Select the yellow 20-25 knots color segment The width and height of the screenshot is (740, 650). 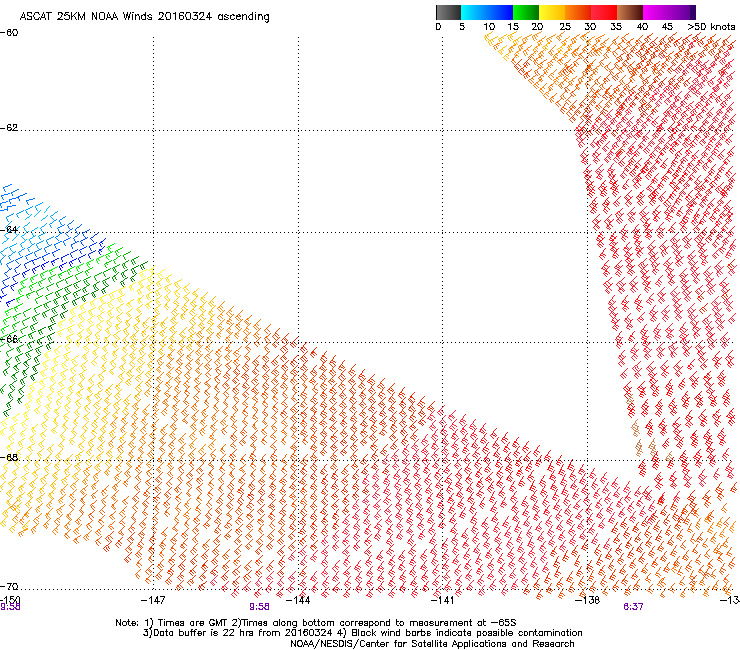[x=552, y=12]
